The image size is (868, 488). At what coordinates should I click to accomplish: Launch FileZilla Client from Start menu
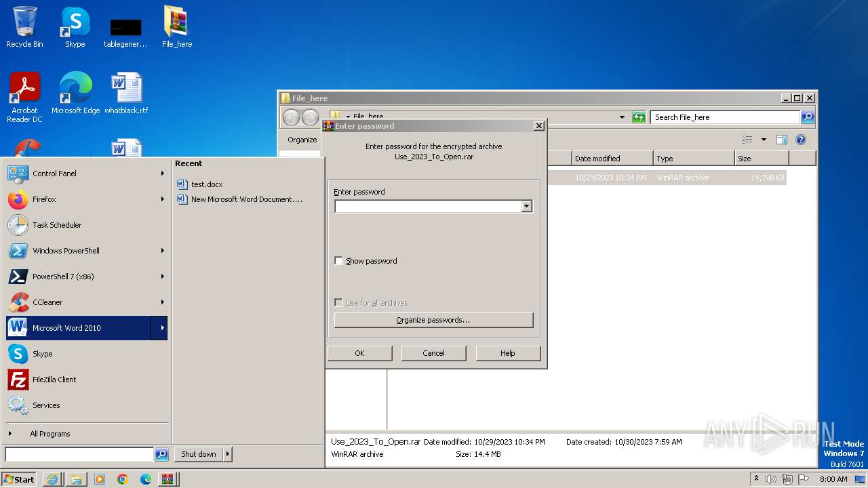[87, 380]
